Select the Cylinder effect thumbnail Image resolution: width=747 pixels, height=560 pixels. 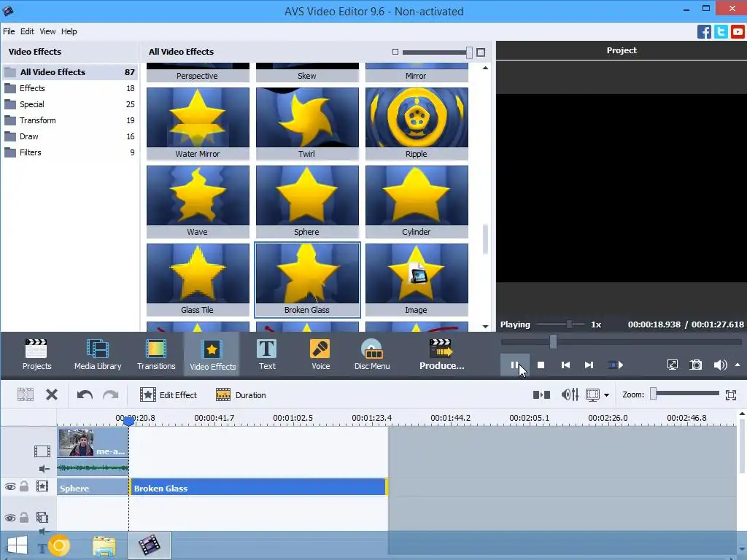pyautogui.click(x=417, y=201)
